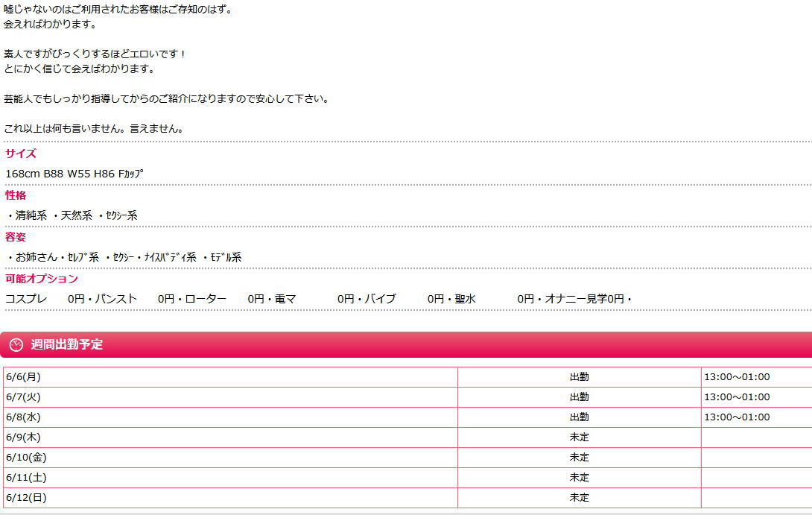Click the サイズ section heading
Image resolution: width=812 pixels, height=515 pixels.
(x=21, y=154)
